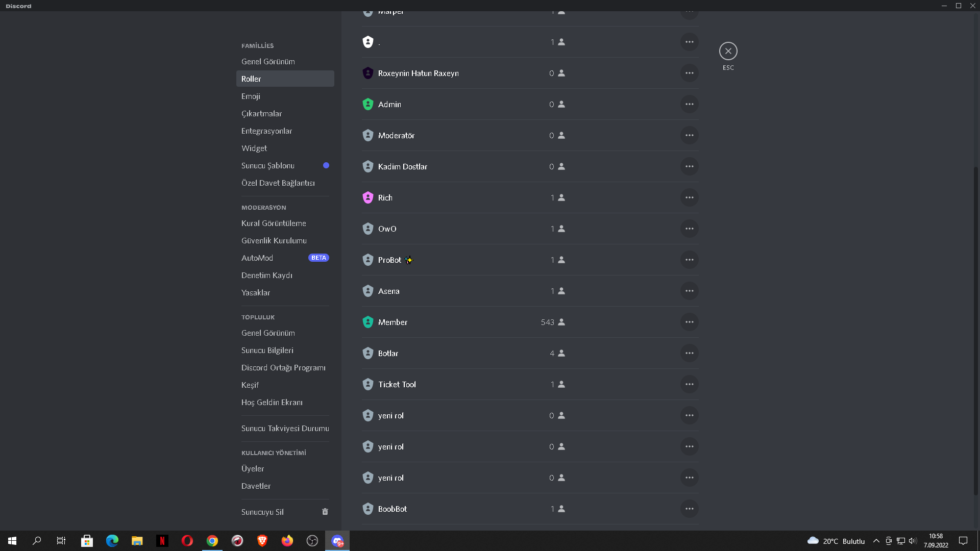Click Sunucu Takviyesi Durumu link

(285, 428)
